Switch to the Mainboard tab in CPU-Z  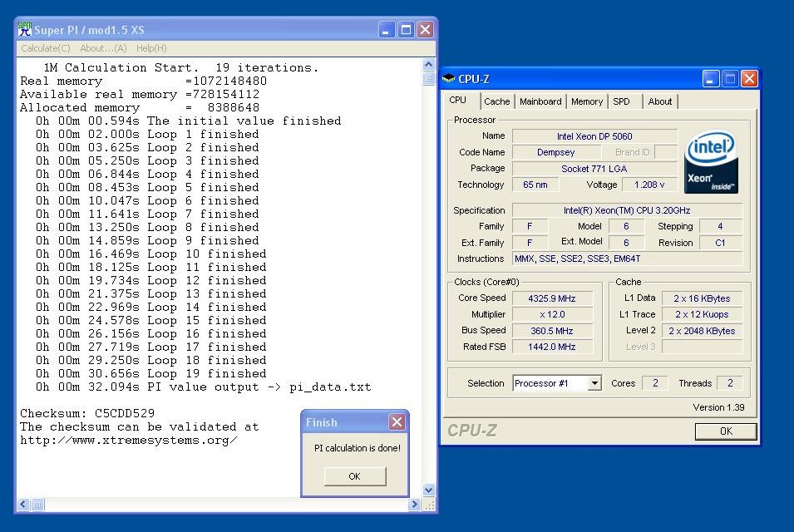click(x=540, y=101)
